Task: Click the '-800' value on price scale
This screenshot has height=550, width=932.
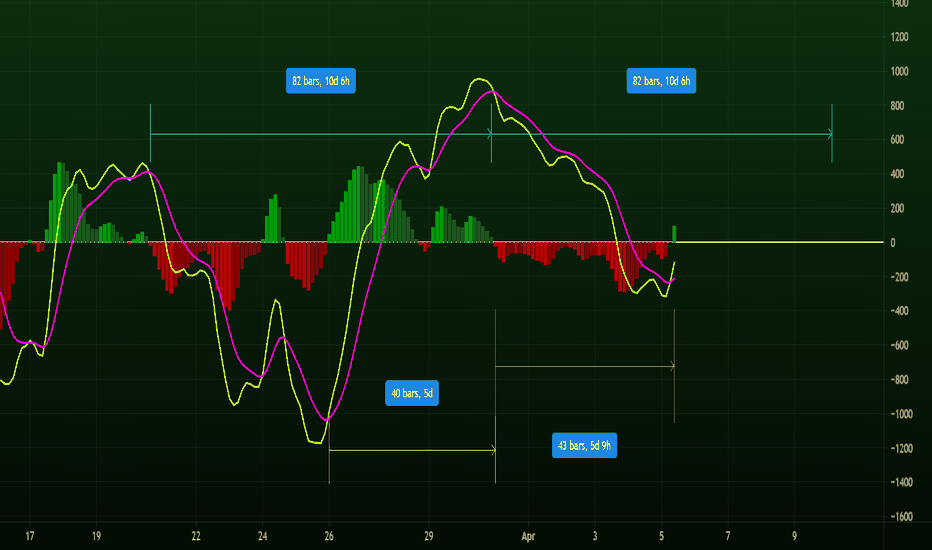Action: (x=899, y=380)
